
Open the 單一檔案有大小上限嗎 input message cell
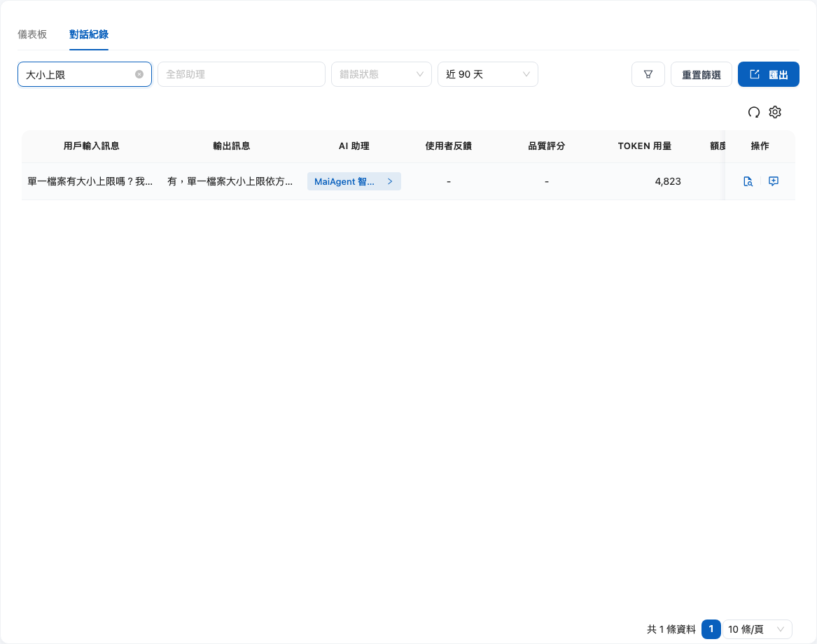click(90, 181)
